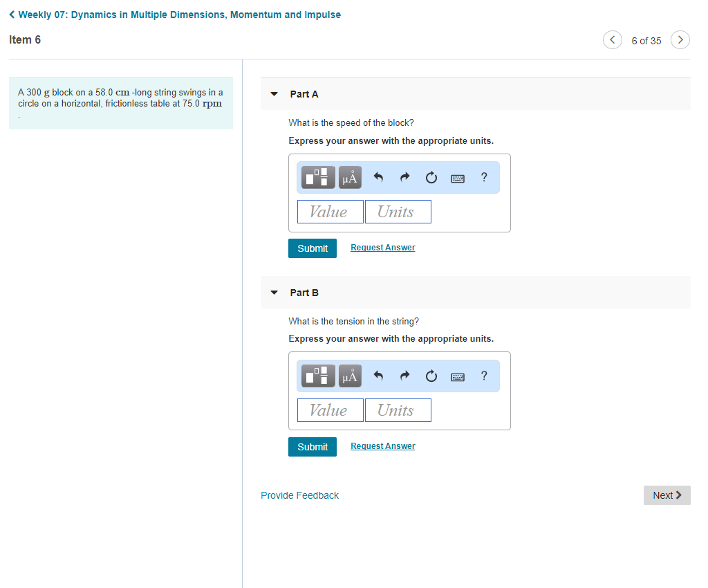Click inside the Part A Value field

pos(330,211)
